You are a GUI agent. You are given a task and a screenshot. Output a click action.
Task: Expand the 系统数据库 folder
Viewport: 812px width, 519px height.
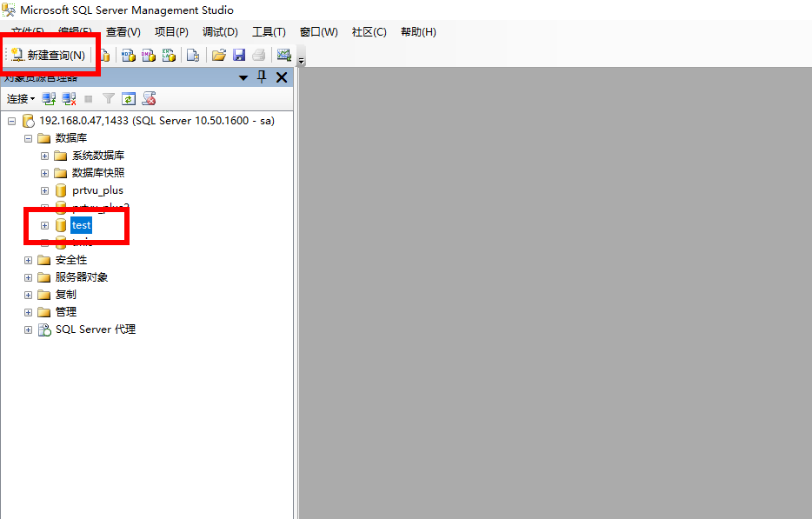(45, 156)
